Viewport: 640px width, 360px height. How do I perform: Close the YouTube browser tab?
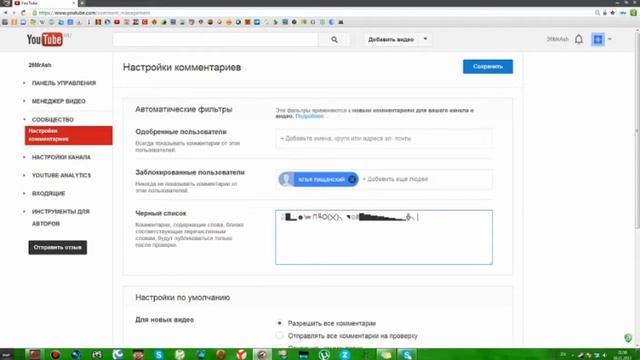[x=74, y=3]
